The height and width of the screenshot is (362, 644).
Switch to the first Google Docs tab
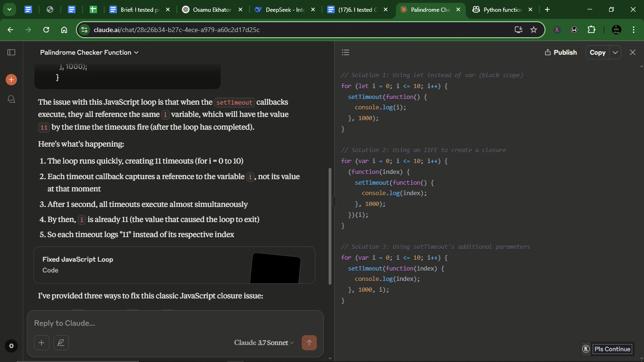(28, 9)
